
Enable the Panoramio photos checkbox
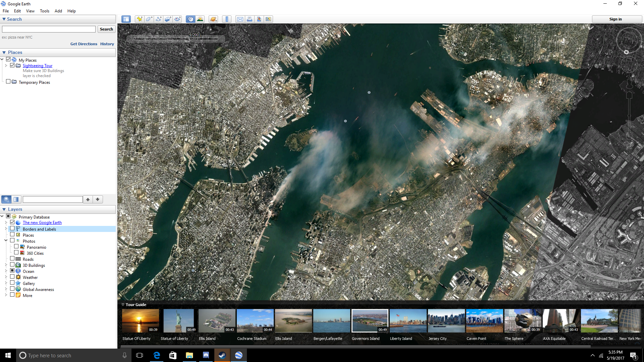[16, 247]
